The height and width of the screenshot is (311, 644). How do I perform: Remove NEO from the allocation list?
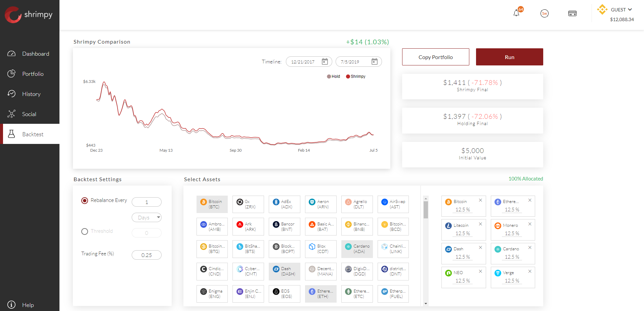[x=480, y=271]
